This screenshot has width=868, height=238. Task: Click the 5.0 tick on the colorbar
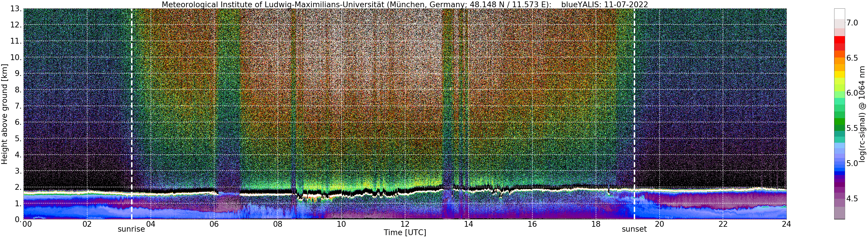click(x=852, y=163)
